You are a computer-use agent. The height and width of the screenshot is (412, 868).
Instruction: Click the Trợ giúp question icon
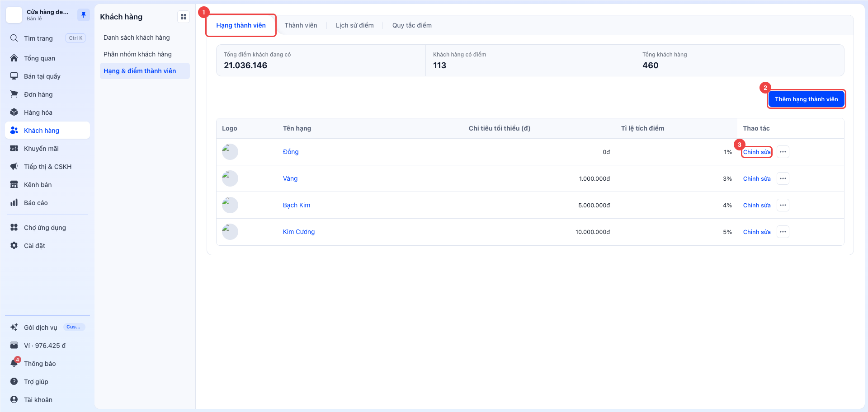pos(14,382)
